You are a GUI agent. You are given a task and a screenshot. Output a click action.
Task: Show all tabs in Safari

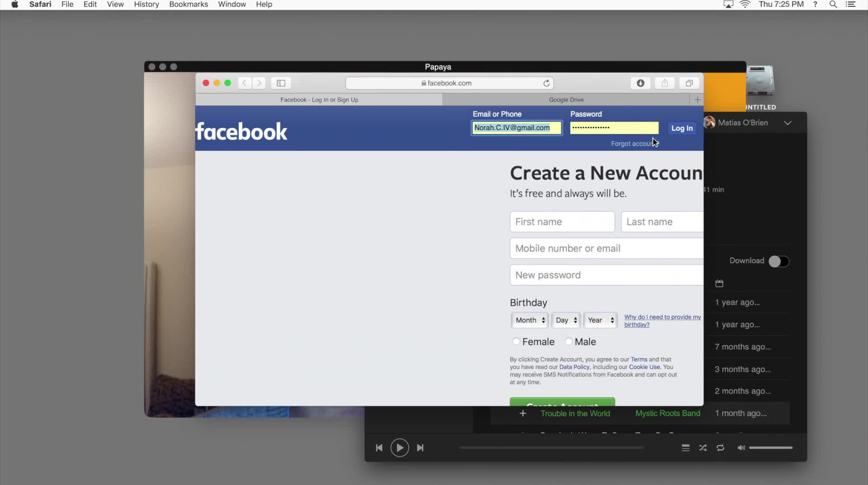tap(689, 83)
